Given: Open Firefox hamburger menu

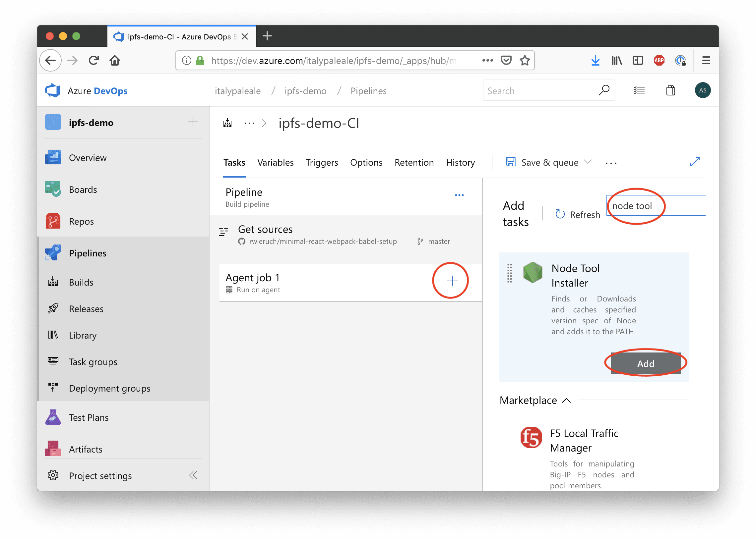Looking at the screenshot, I should (706, 61).
